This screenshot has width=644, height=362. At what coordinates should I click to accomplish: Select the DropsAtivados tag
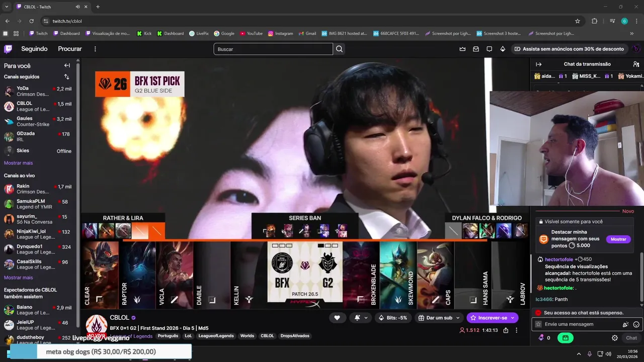[295, 336]
